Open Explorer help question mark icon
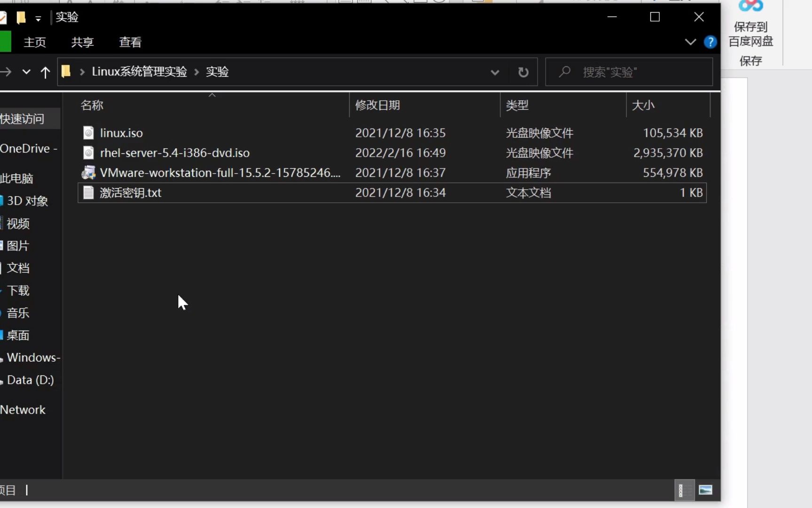The width and height of the screenshot is (812, 508). click(710, 42)
